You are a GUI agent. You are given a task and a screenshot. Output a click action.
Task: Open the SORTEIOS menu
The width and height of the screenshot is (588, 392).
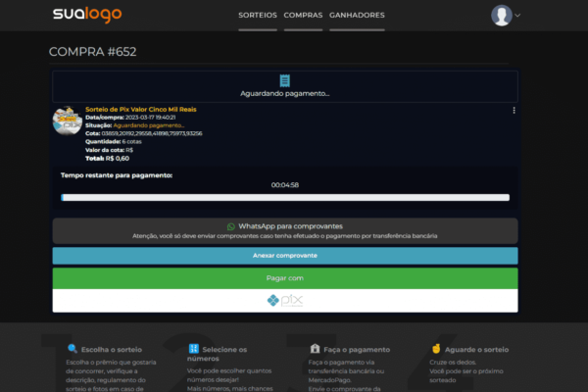pos(257,16)
